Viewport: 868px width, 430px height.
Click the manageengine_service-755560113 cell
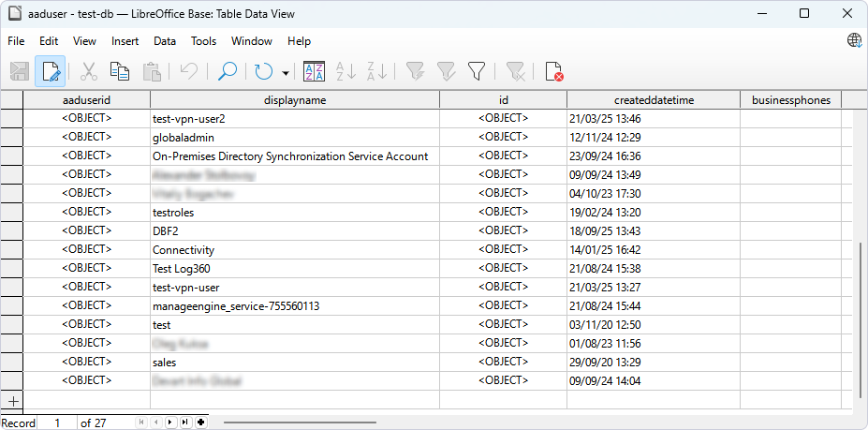[295, 306]
